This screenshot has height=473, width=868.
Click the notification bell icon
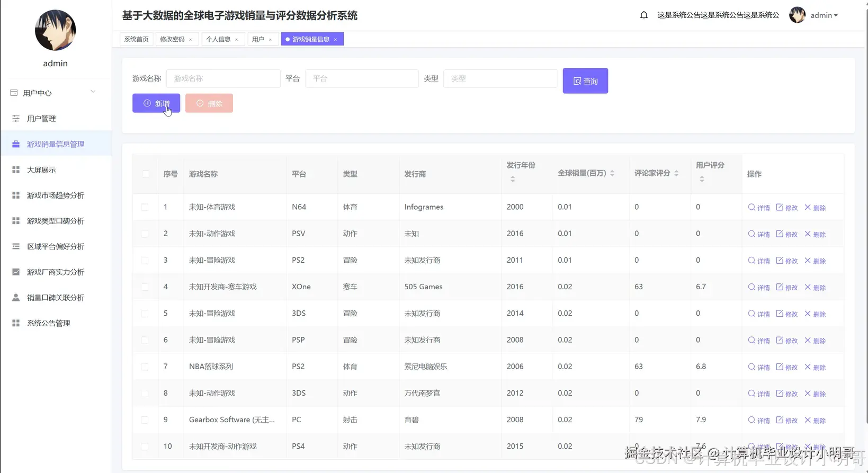(x=643, y=15)
